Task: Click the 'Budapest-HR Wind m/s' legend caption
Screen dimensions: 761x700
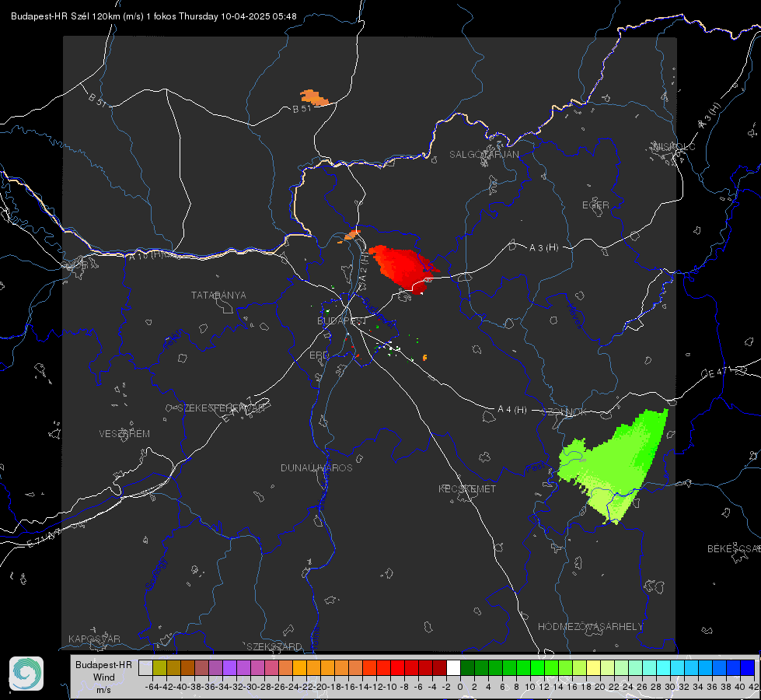Action: point(104,677)
